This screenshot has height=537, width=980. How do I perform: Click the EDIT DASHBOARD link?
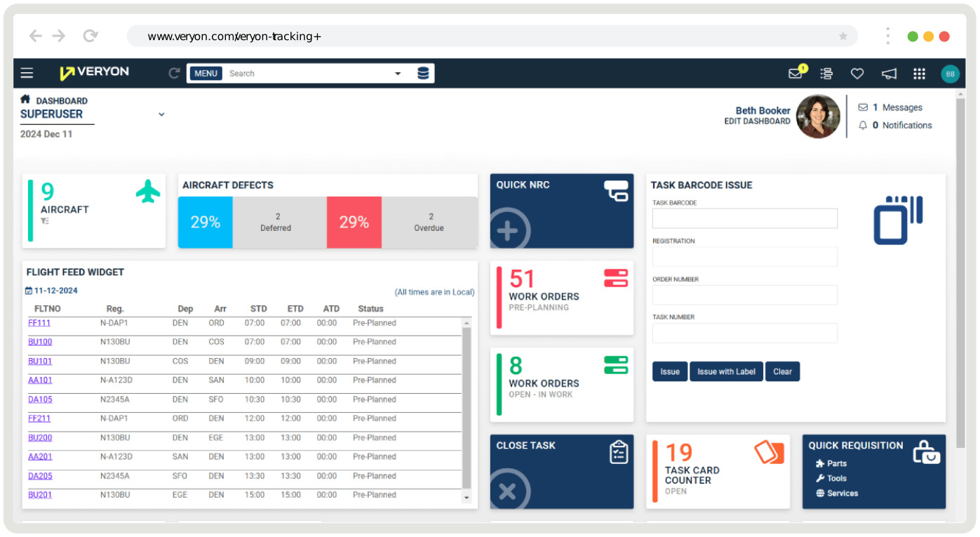[x=757, y=121]
